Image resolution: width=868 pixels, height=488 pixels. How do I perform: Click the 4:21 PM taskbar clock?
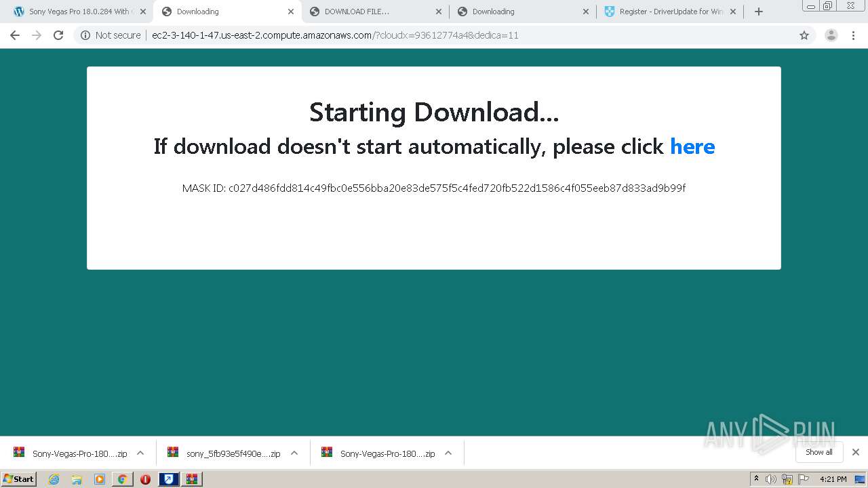coord(833,479)
